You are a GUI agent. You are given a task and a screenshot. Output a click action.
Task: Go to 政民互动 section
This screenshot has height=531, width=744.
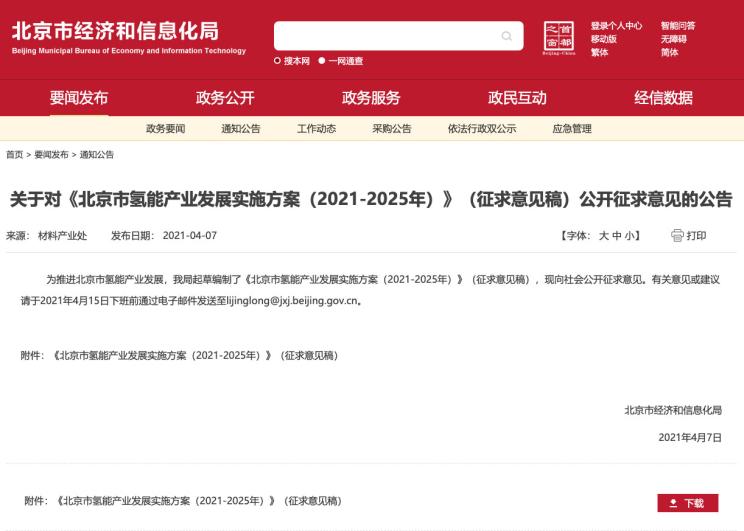[x=517, y=97]
